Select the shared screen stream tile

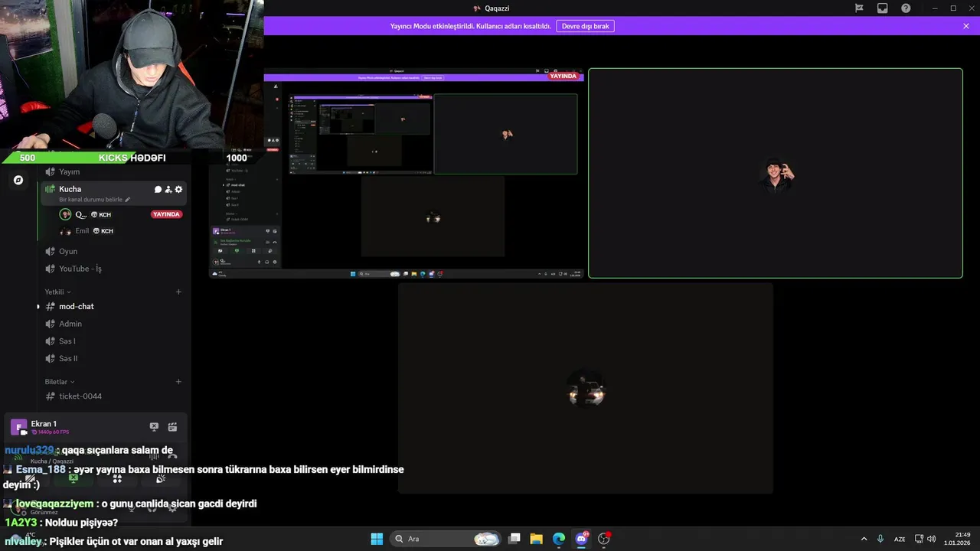(397, 173)
